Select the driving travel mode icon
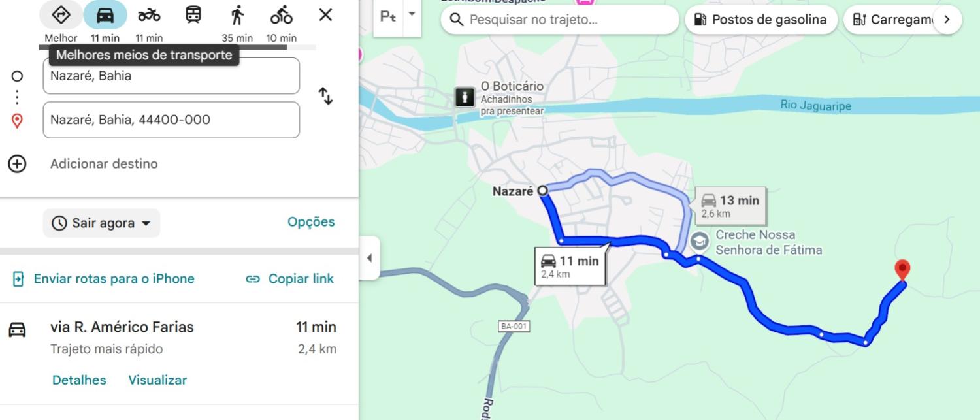Viewport: 980px width, 420px height. (x=105, y=15)
